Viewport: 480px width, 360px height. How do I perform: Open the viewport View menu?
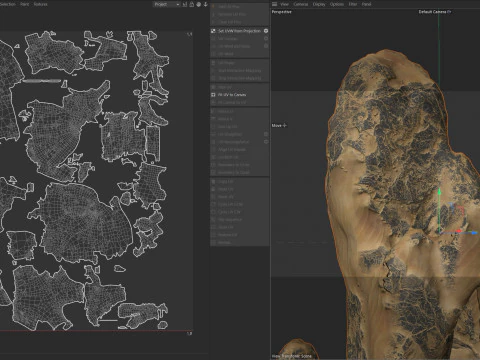point(284,4)
